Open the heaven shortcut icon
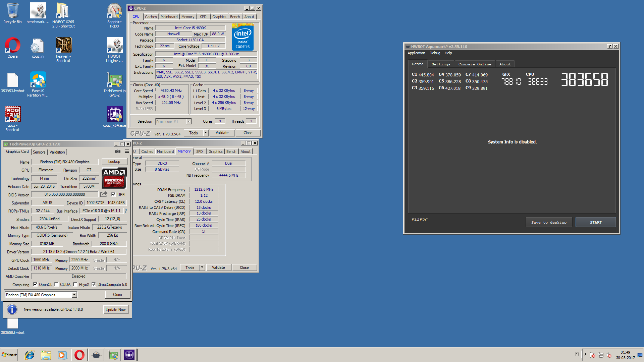This screenshot has height=362, width=644. click(63, 50)
